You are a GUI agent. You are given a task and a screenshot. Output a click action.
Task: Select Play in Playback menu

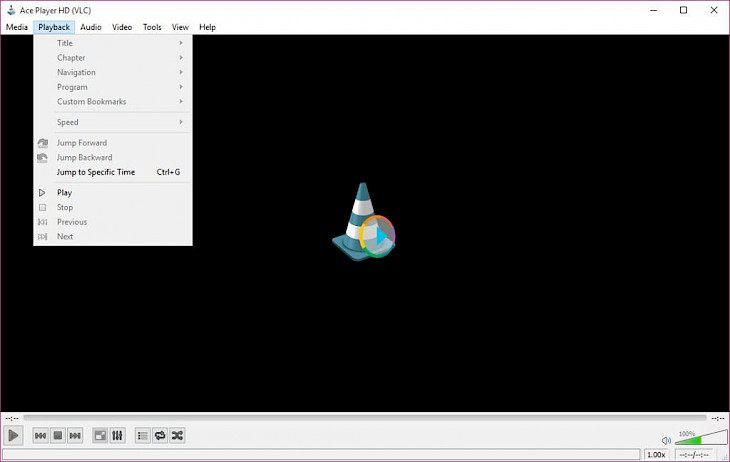(x=113, y=193)
